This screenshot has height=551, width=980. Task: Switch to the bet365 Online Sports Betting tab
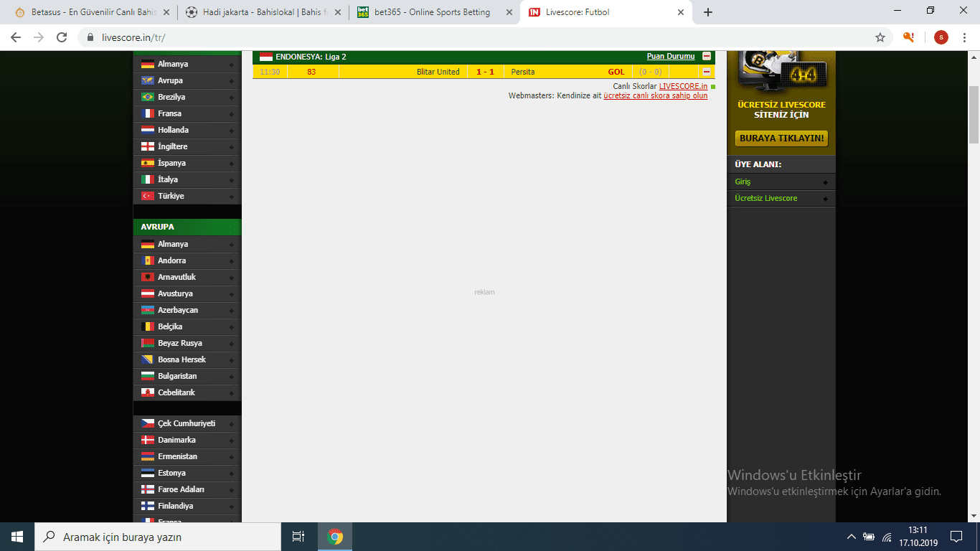coord(433,12)
